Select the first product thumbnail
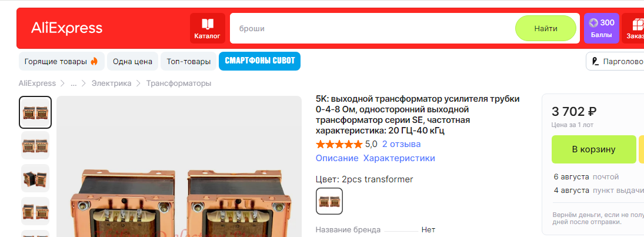Viewport: 644px width, 237px height. point(35,112)
